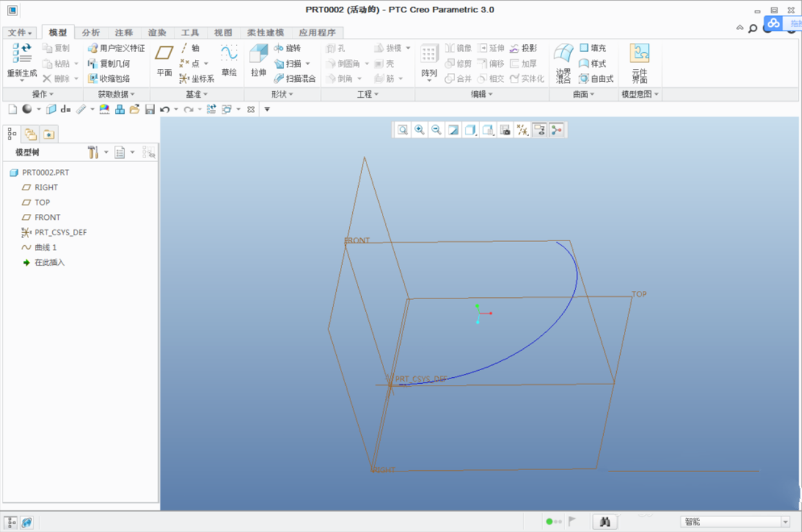This screenshot has height=532, width=802.
Task: Click the 填充 fill surface tool
Action: click(592, 48)
